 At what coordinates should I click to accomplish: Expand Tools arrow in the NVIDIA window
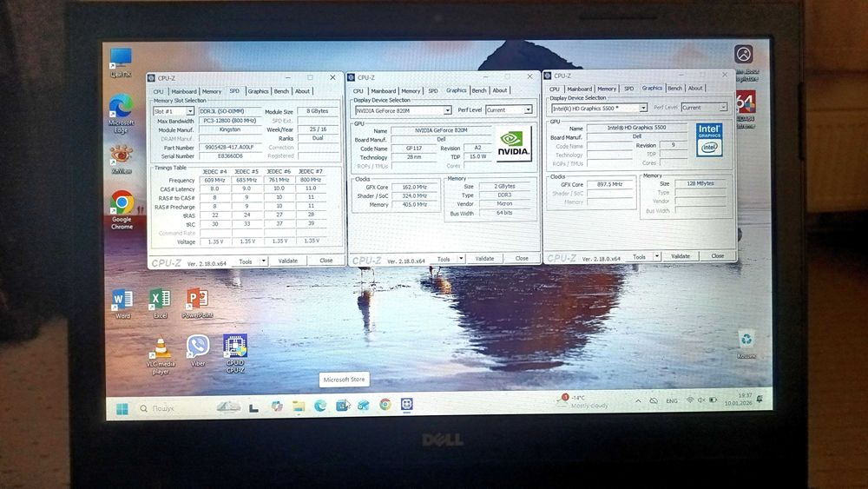pos(461,259)
